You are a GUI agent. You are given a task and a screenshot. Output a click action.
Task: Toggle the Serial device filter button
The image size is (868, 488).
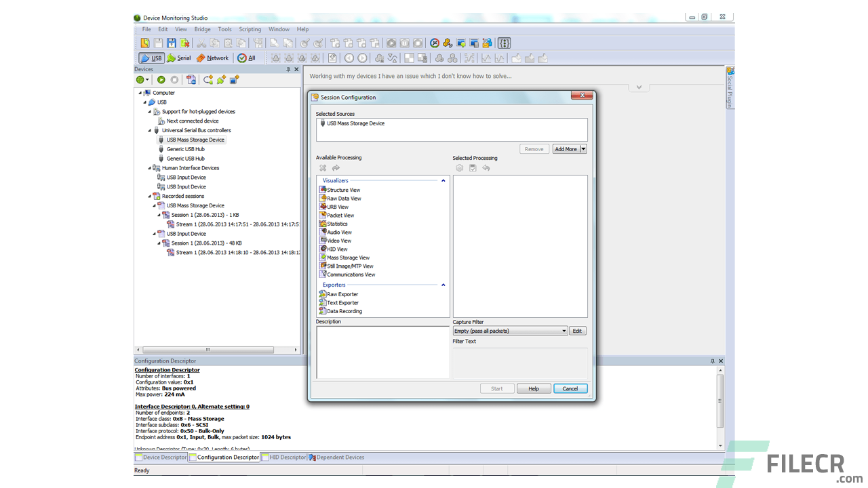tap(179, 58)
